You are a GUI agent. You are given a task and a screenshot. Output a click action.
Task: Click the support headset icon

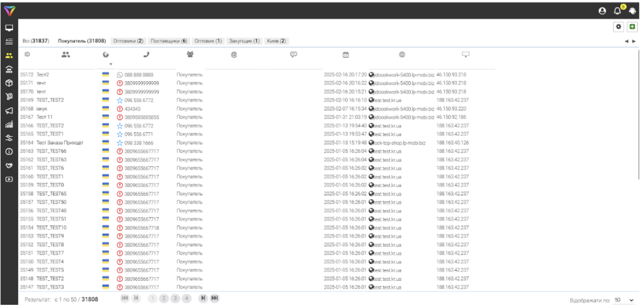[x=632, y=11]
